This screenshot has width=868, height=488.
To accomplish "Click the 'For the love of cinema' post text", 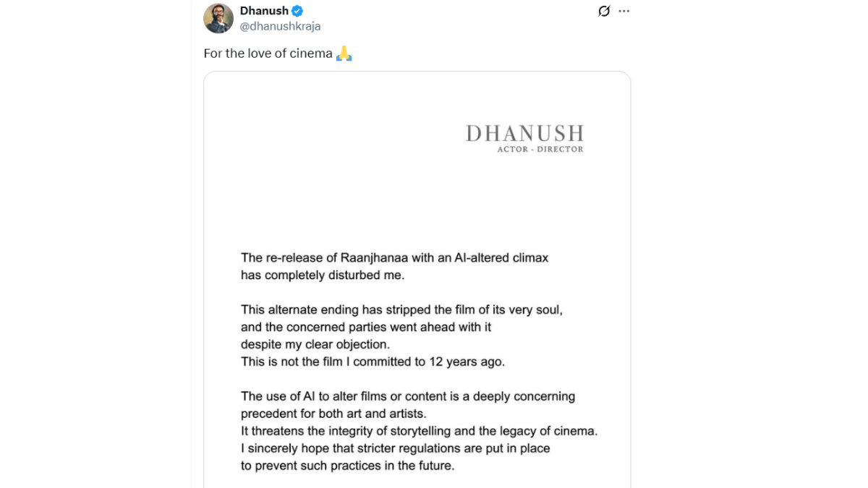I will (x=268, y=53).
